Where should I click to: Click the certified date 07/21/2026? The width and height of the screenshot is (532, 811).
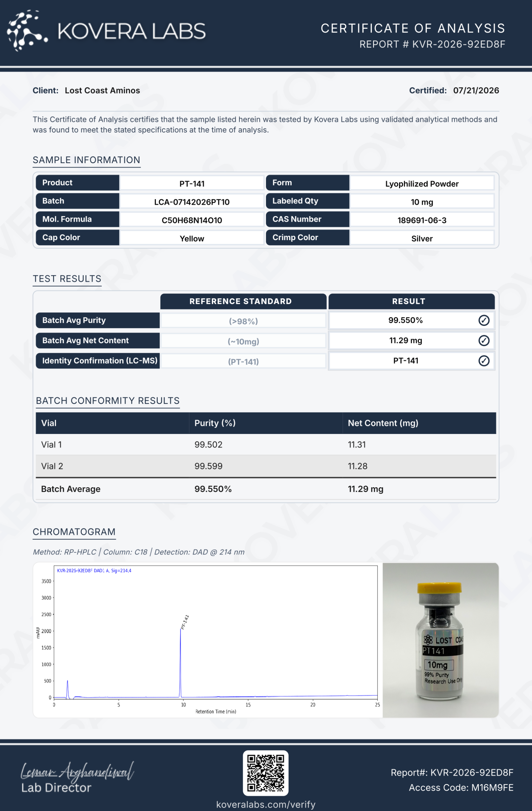pos(476,90)
